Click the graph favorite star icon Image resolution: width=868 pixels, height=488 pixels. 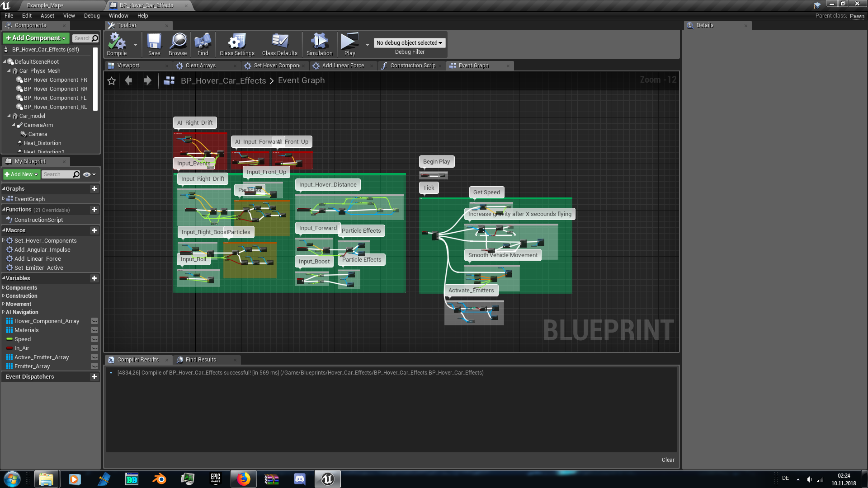click(112, 80)
